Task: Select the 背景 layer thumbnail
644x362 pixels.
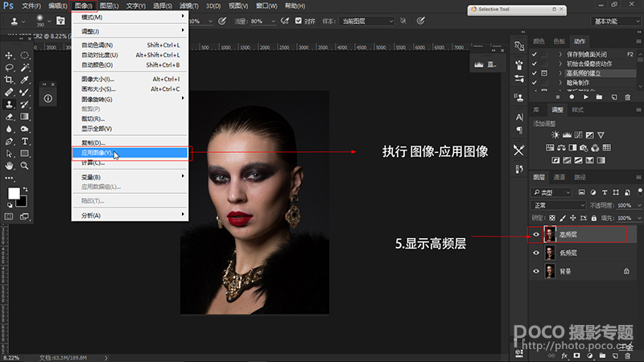Action: point(549,272)
